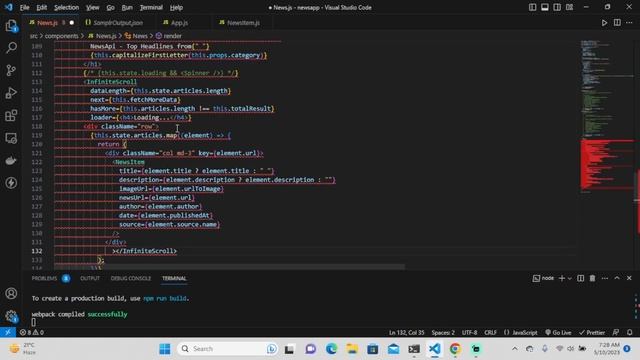
Task: Show the Problems panel tab
Action: click(x=50, y=278)
